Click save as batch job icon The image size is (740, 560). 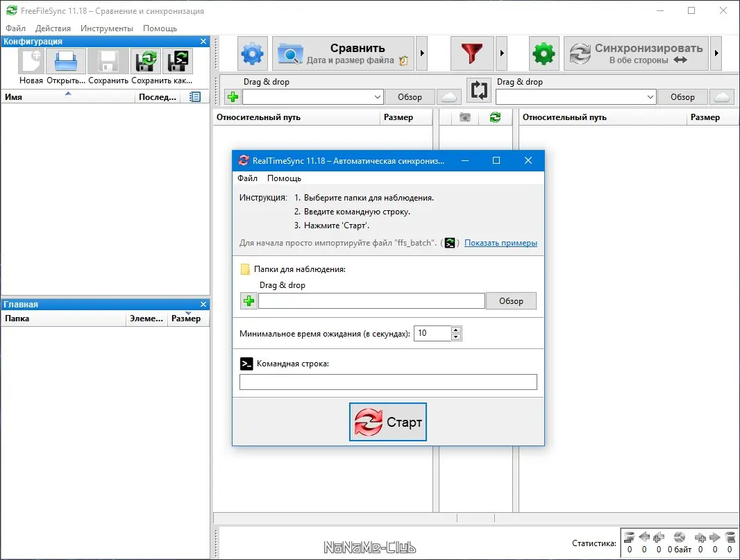pos(178,61)
